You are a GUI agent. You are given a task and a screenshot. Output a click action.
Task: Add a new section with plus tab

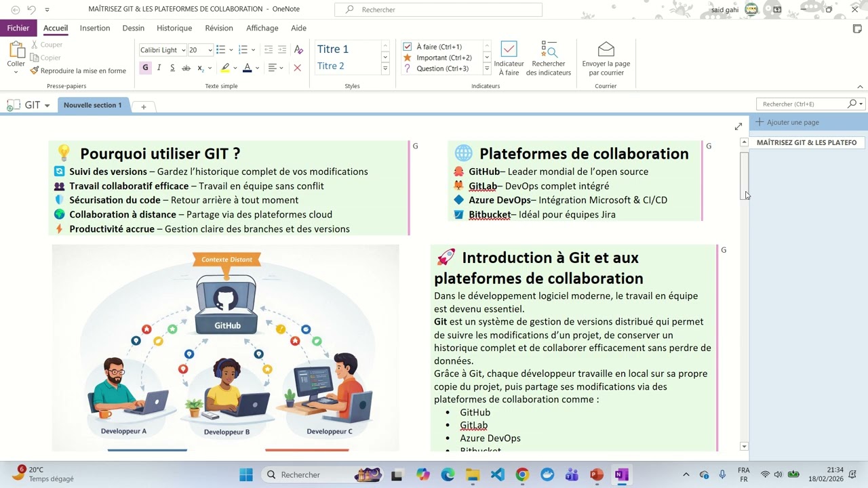point(144,106)
